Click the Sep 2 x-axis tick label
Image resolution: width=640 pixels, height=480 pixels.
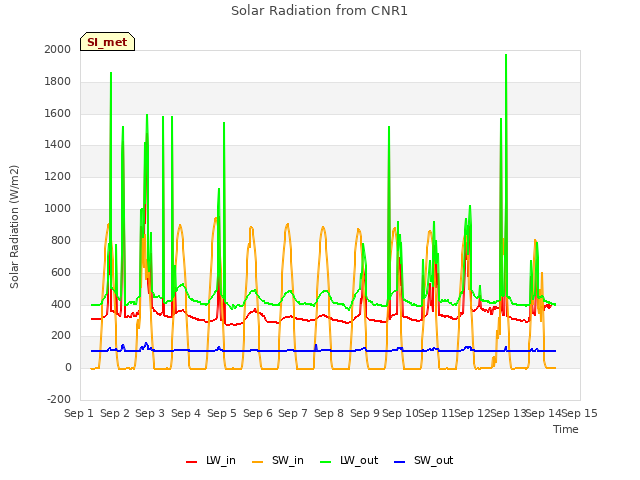point(115,413)
